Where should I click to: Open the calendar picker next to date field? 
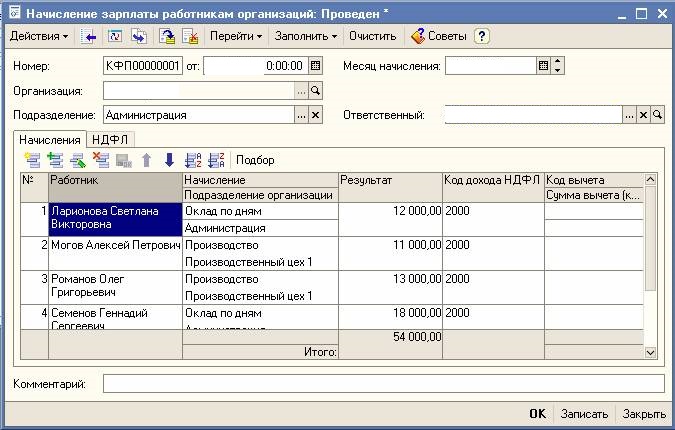tap(316, 66)
